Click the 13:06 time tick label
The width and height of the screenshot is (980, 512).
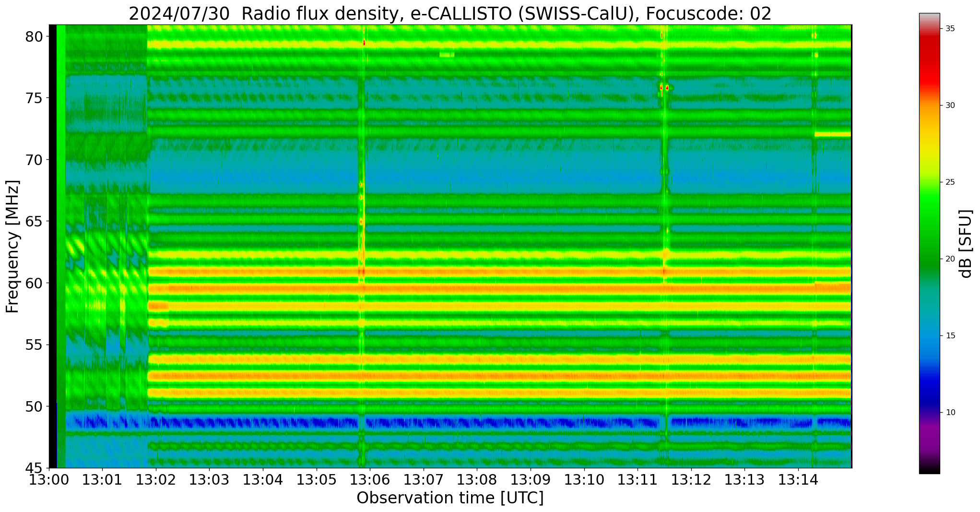coord(370,479)
